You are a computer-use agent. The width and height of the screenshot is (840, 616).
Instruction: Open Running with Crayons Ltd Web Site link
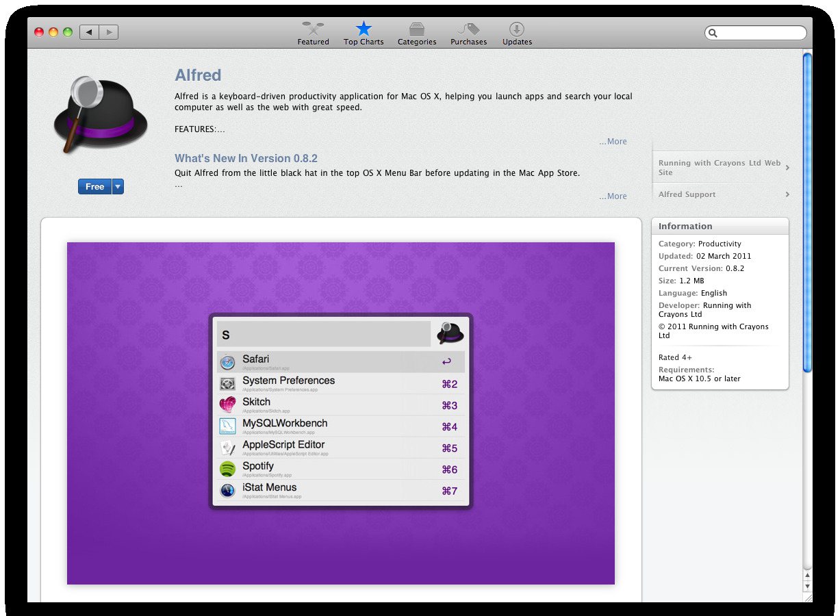click(x=719, y=168)
